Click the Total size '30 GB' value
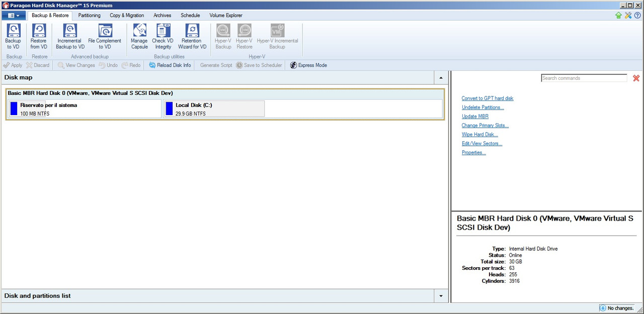Screen dimensions: 644x314 [x=515, y=262]
